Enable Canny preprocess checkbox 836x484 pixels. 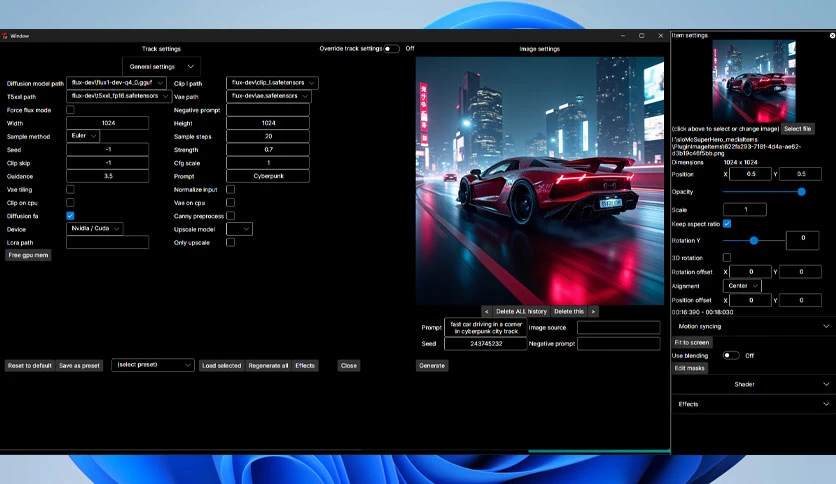coord(230,216)
